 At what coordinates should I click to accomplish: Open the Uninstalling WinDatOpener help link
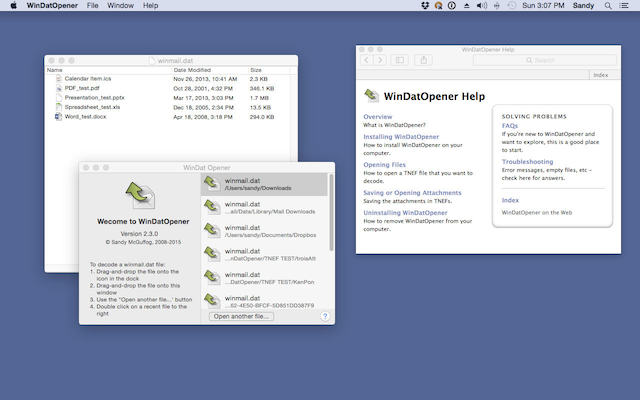[x=405, y=213]
